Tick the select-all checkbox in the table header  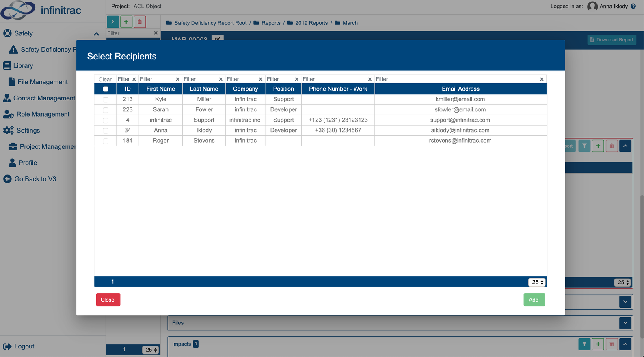click(x=106, y=89)
